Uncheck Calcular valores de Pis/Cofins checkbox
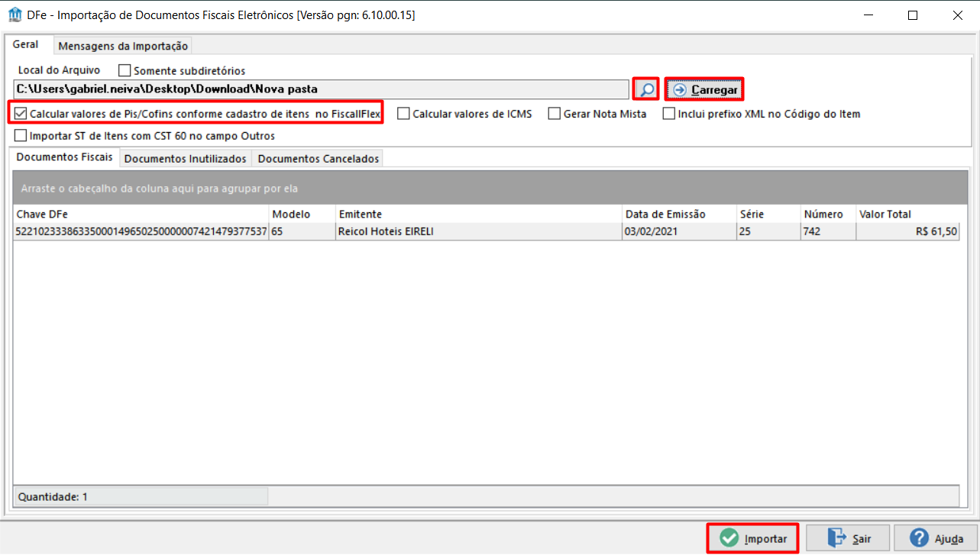The width and height of the screenshot is (980, 555). 21,114
